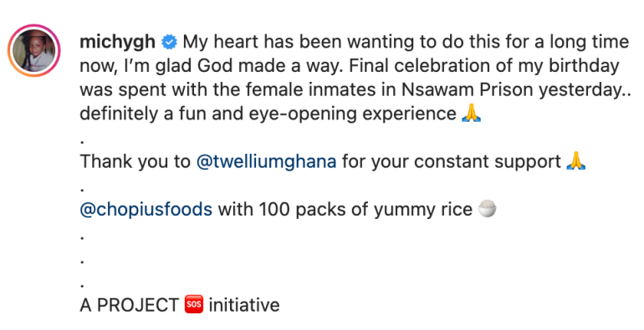Click praying hands emoji after 'constant support'
Viewport: 644px width, 330px height.
click(575, 161)
